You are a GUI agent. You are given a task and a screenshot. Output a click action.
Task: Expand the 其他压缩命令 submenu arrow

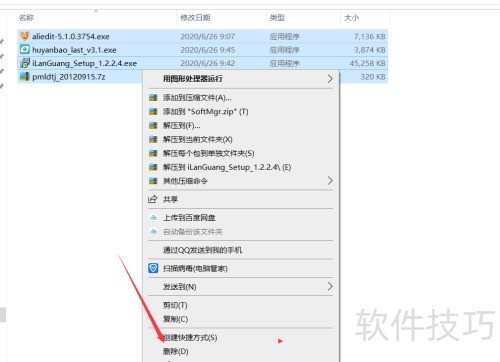coord(330,181)
